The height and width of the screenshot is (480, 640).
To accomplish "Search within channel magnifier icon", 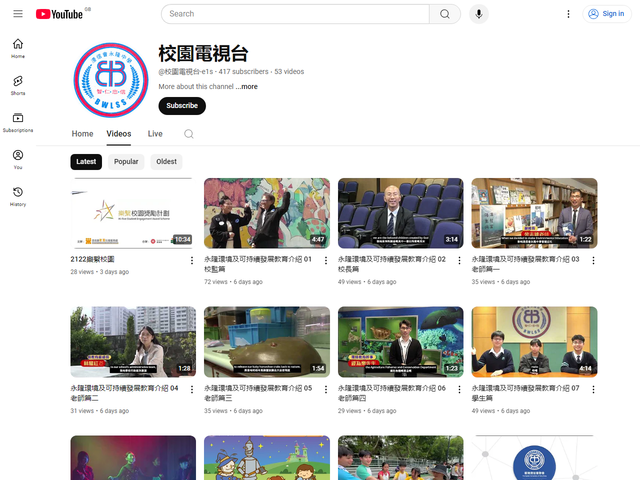I will [x=188, y=134].
